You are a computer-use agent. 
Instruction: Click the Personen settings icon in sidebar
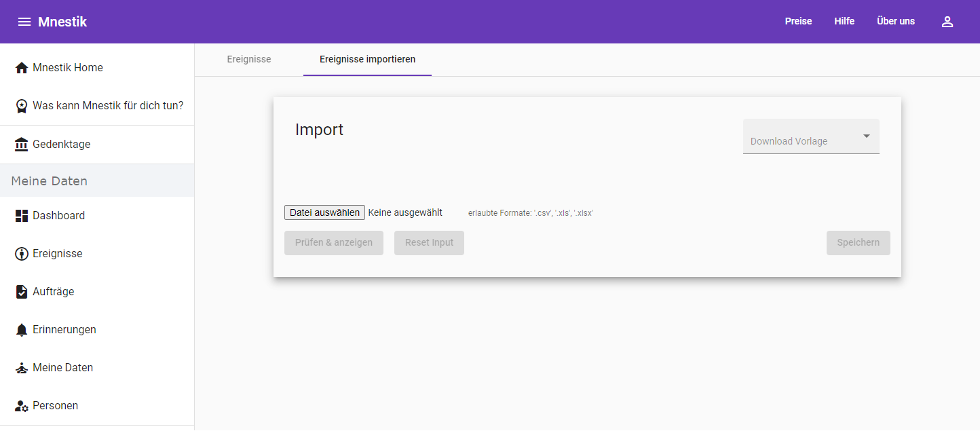coord(22,406)
